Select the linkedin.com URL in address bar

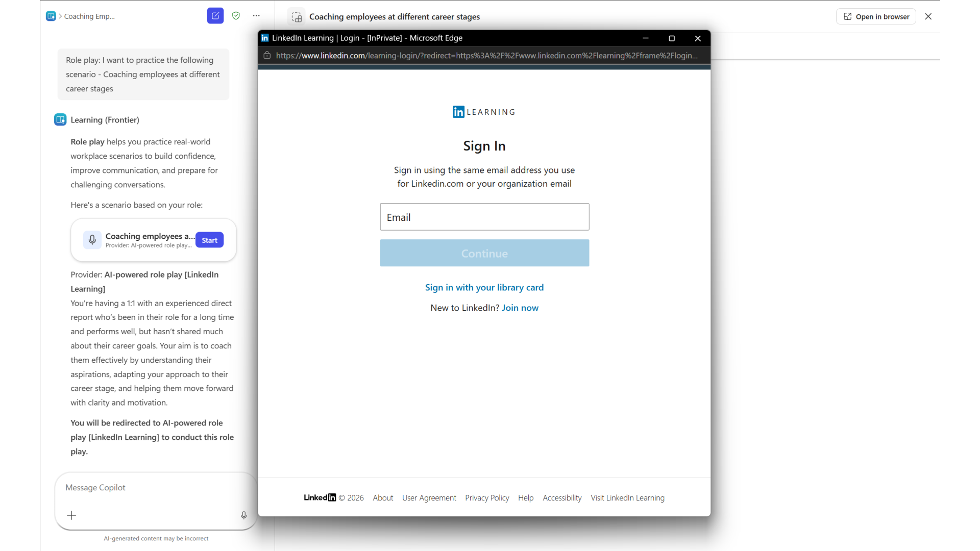[486, 56]
